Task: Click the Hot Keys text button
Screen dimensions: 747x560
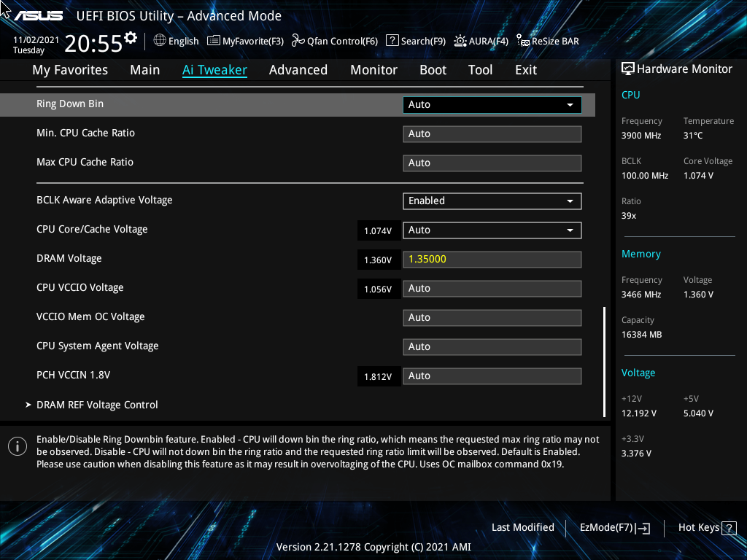Action: (x=698, y=527)
